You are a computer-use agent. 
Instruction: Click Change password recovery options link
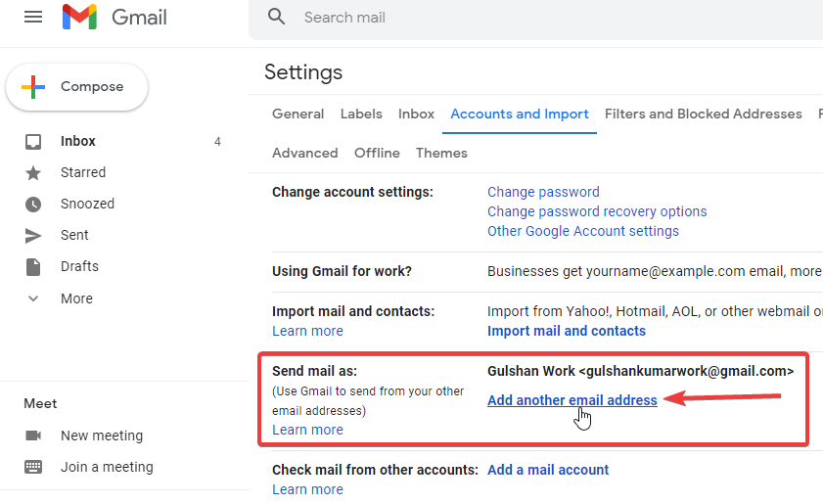pyautogui.click(x=597, y=211)
